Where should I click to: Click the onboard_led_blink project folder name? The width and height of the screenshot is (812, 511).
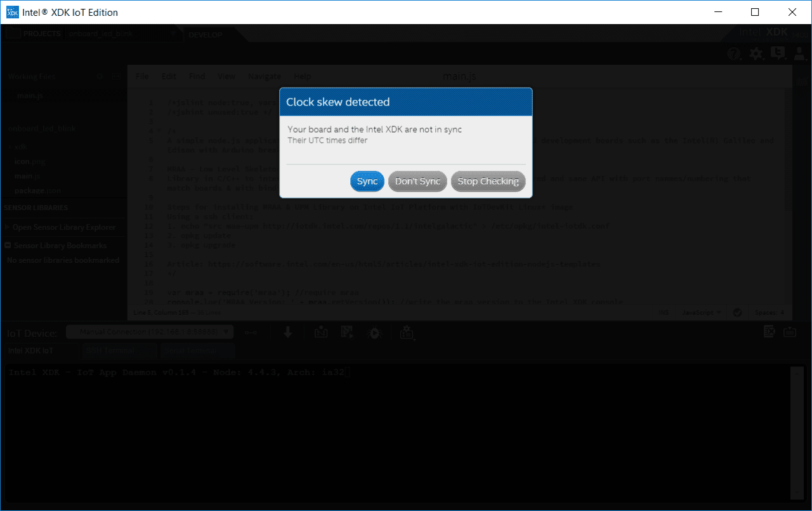pos(42,128)
